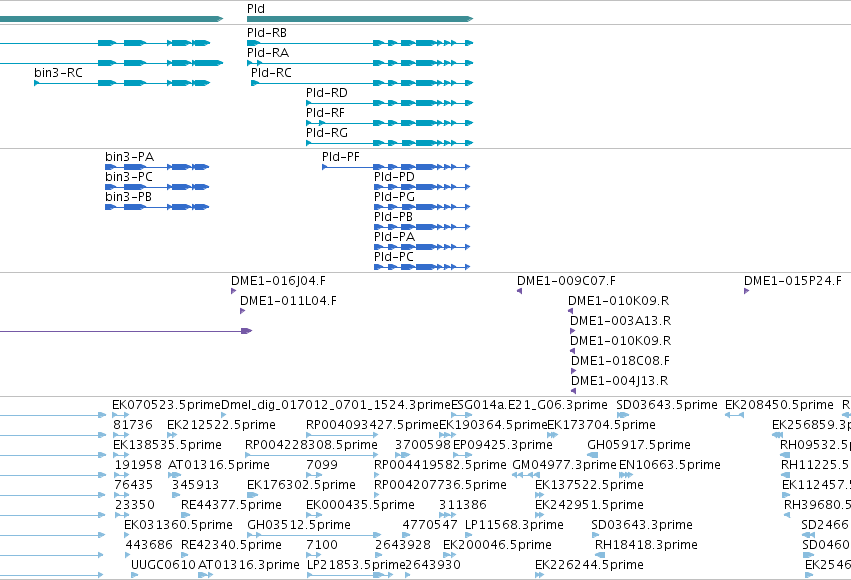Click the Pld-PC protein label
851x580 pixels.
click(x=393, y=257)
